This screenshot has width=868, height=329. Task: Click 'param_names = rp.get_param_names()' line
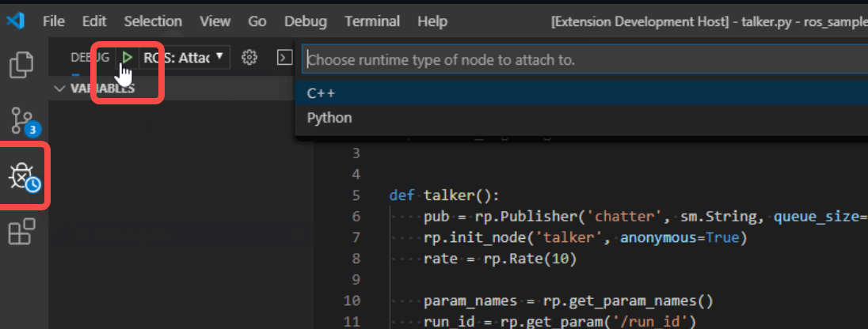[568, 301]
